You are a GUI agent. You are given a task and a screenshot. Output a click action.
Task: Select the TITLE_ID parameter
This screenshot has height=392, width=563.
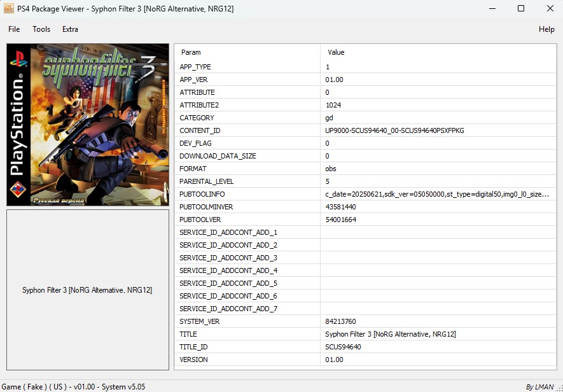[193, 347]
